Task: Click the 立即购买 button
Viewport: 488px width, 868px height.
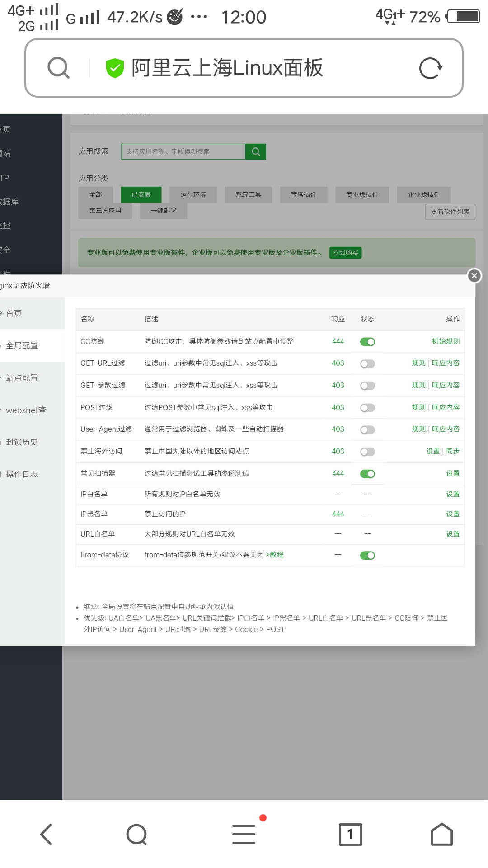Action: tap(346, 253)
